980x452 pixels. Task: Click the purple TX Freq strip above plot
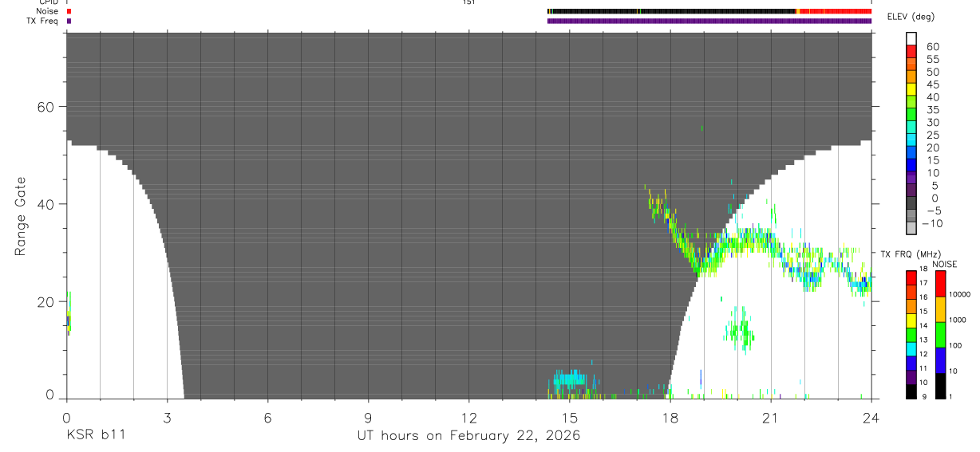(709, 21)
